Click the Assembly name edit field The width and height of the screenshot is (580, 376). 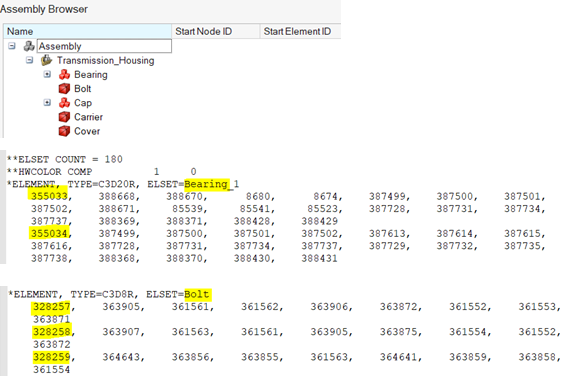point(104,46)
